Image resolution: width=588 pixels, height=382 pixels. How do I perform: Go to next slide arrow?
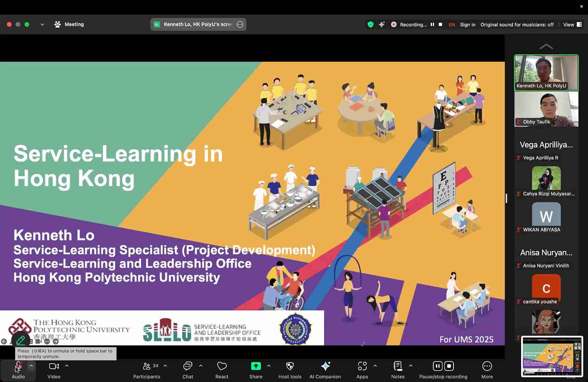tap(55, 341)
